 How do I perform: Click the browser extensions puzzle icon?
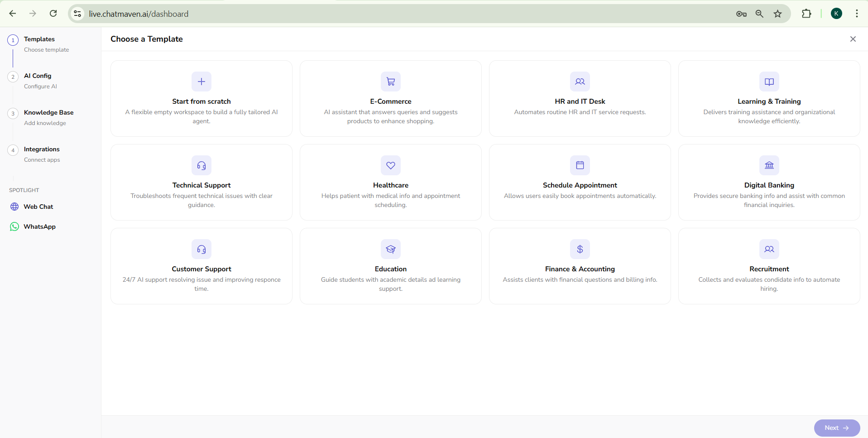pyautogui.click(x=807, y=14)
